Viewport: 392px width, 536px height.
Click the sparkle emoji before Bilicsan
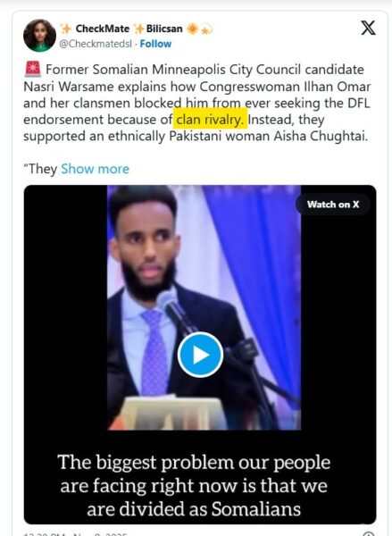tap(139, 29)
